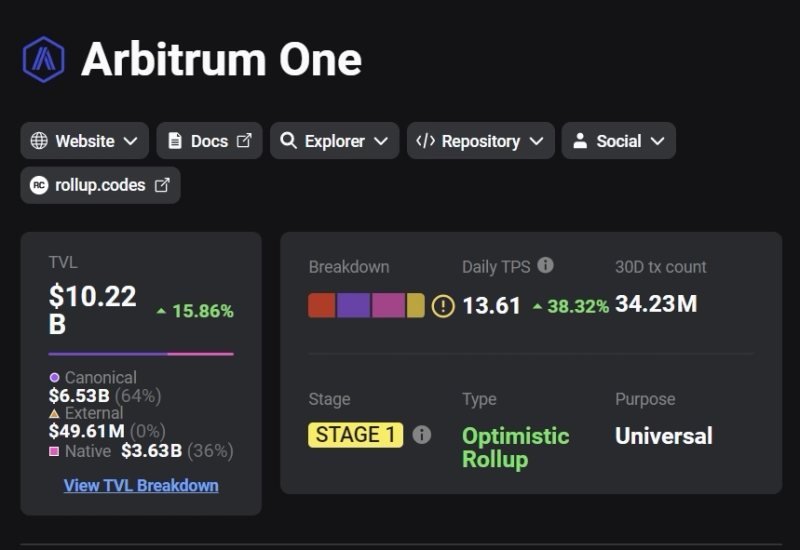This screenshot has width=800, height=550.
Task: Click the Daily TPS info icon
Action: click(x=545, y=266)
